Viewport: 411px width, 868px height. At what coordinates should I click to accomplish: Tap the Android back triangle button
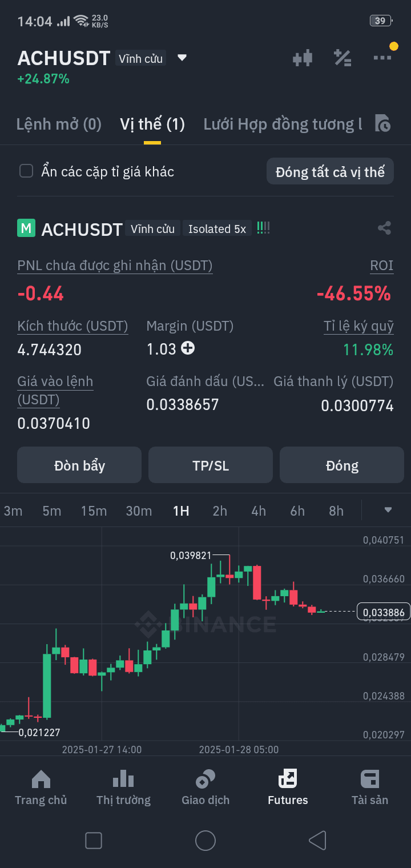coord(317,841)
